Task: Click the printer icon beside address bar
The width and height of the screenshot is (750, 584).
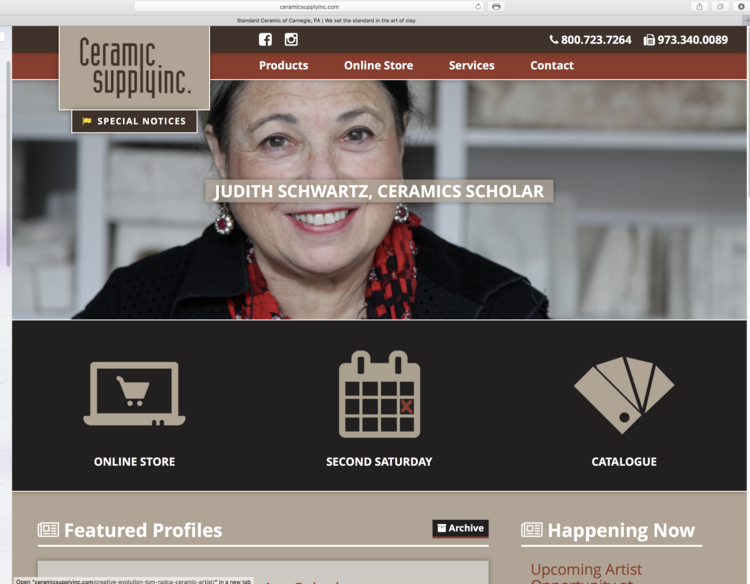Action: [x=496, y=7]
